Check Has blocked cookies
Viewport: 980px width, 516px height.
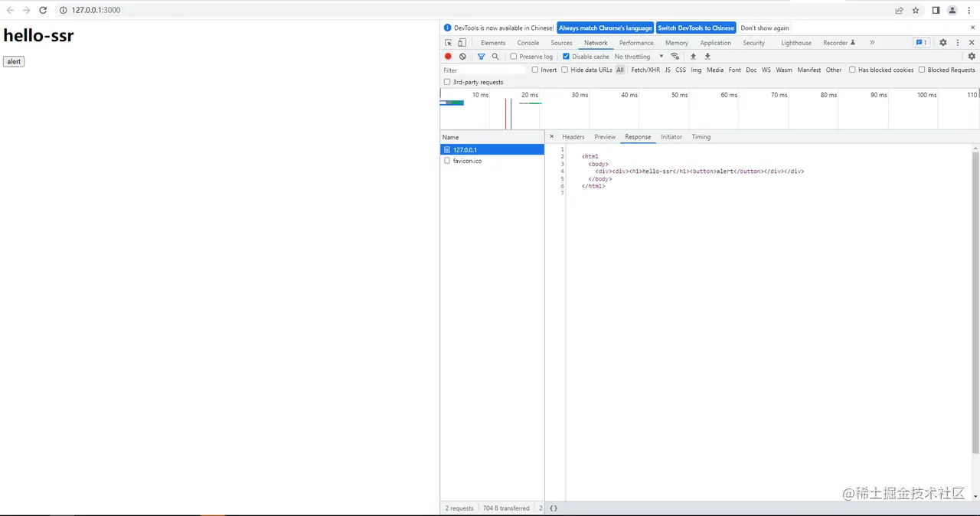(852, 70)
